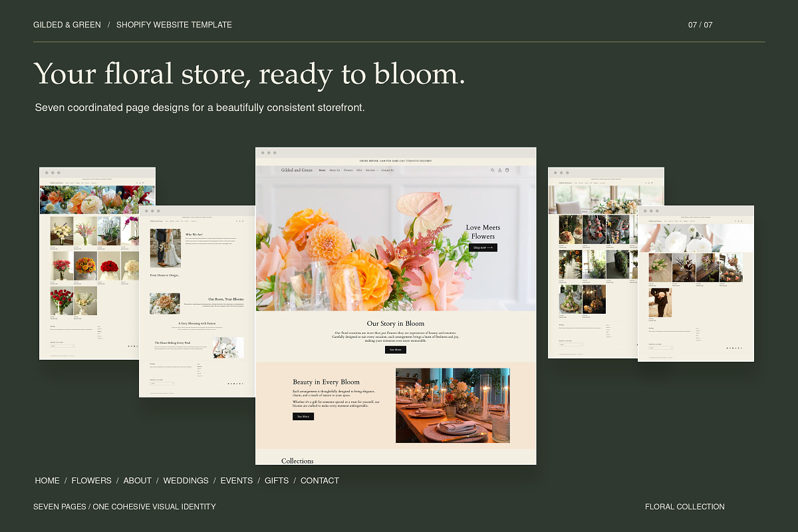Image resolution: width=798 pixels, height=532 pixels.
Task: Expand the Services dropdown in the center navigation
Action: pos(372,170)
